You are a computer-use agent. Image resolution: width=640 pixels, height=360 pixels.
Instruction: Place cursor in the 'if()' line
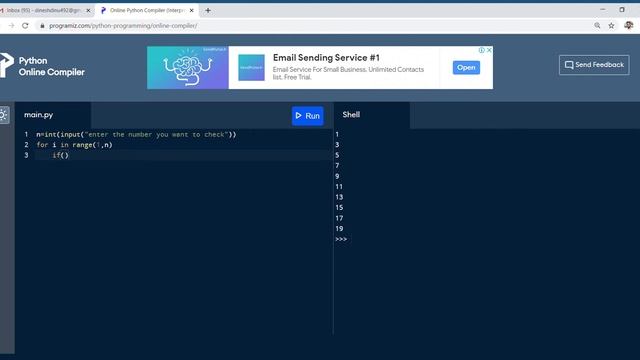tap(60, 155)
